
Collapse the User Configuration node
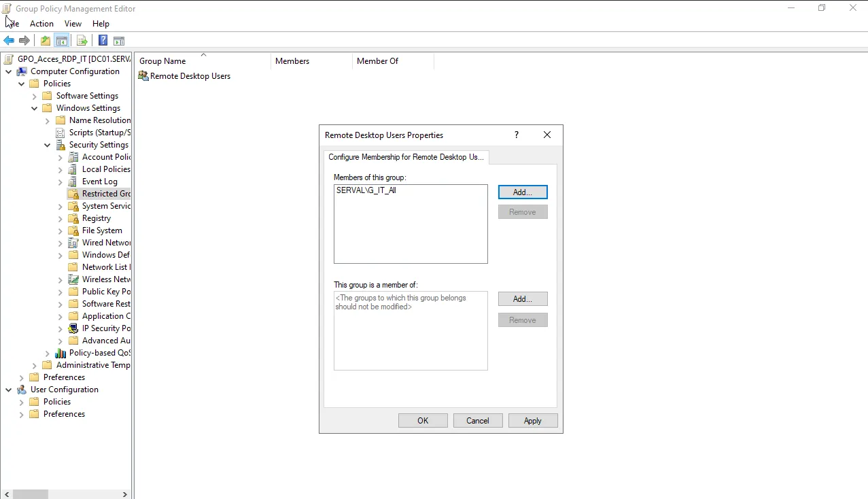(9, 390)
